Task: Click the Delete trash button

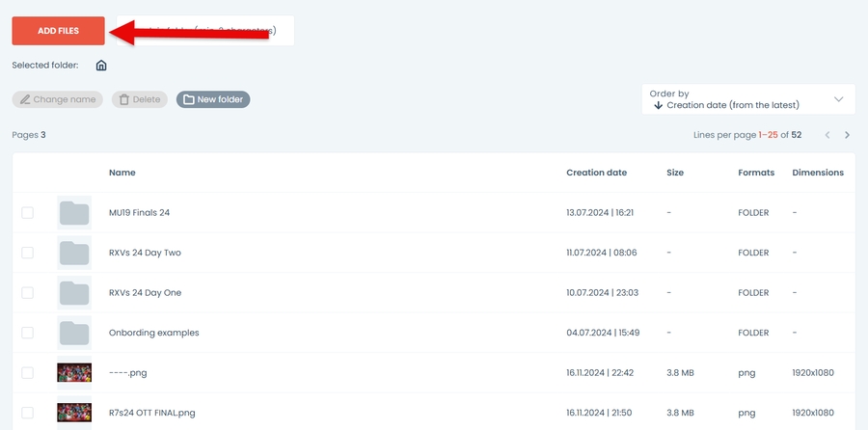Action: pos(139,99)
